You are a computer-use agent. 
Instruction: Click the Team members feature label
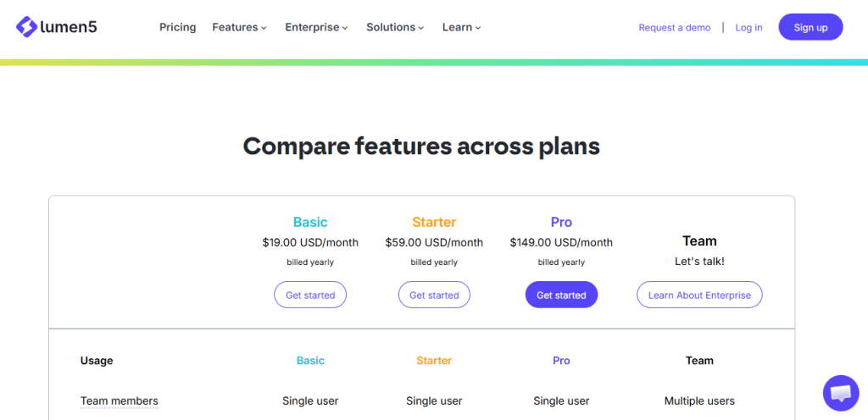coord(120,401)
